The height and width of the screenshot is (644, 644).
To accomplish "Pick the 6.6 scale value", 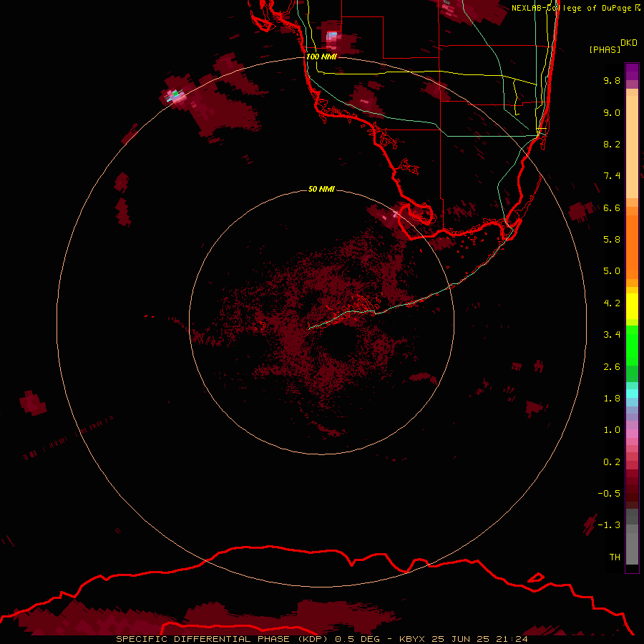I will (x=612, y=208).
